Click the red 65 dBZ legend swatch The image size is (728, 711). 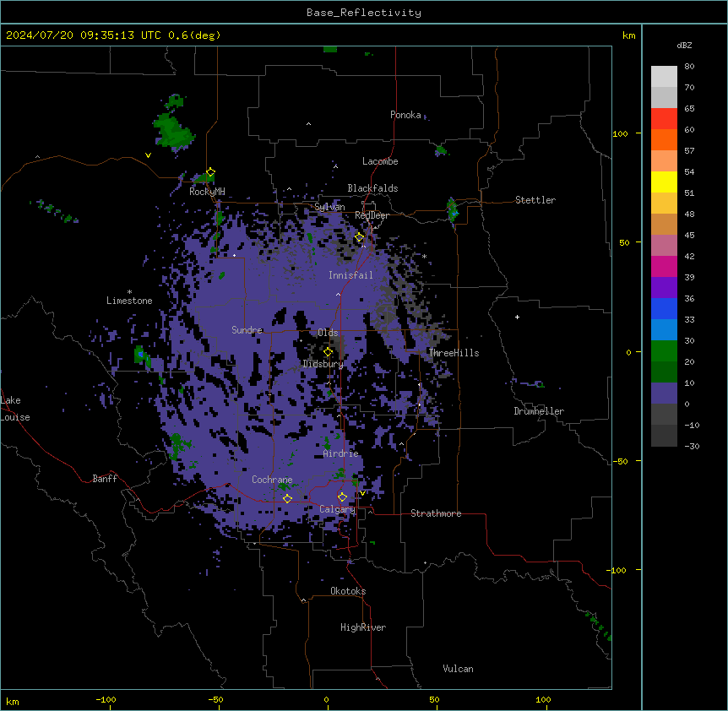tap(664, 118)
